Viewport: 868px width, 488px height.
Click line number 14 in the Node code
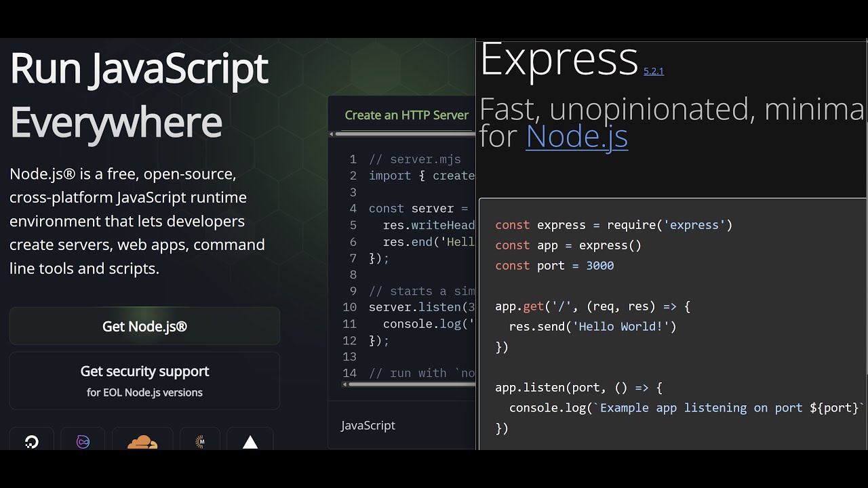tap(350, 373)
